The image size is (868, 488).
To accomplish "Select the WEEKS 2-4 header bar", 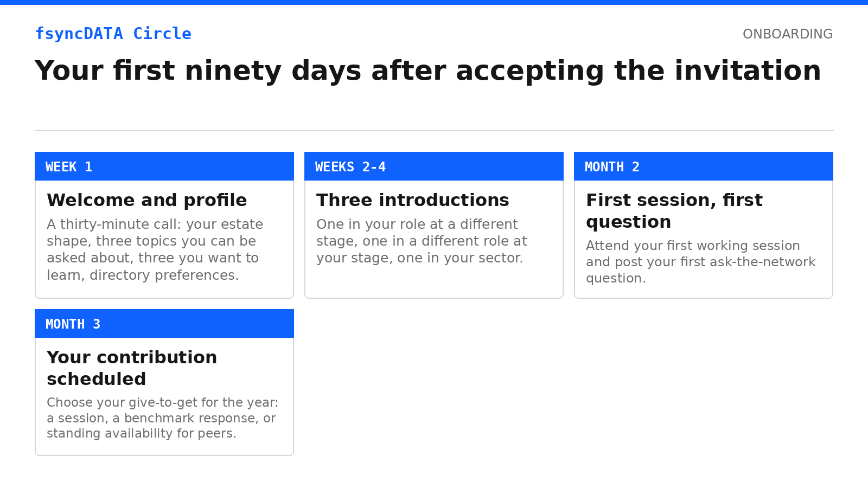I will pyautogui.click(x=434, y=166).
